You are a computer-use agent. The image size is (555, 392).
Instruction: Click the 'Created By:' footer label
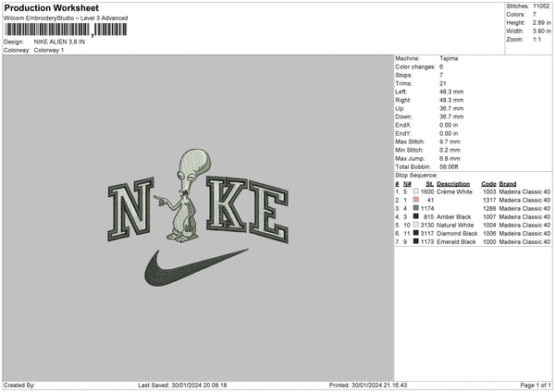(x=19, y=386)
